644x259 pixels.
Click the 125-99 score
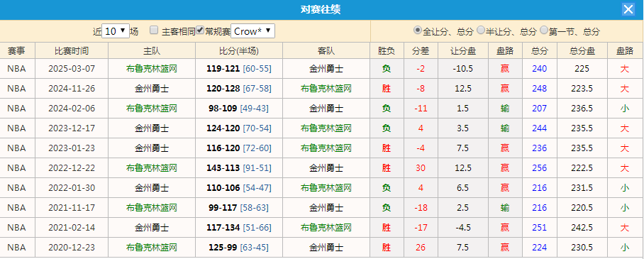tap(223, 248)
